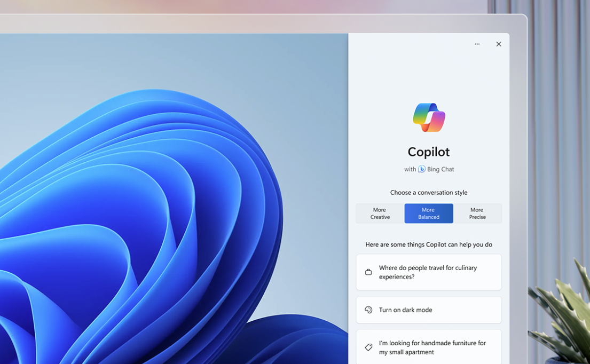This screenshot has height=364, width=590.
Task: Pick the handmade furniture suggestion card
Action: 429,347
